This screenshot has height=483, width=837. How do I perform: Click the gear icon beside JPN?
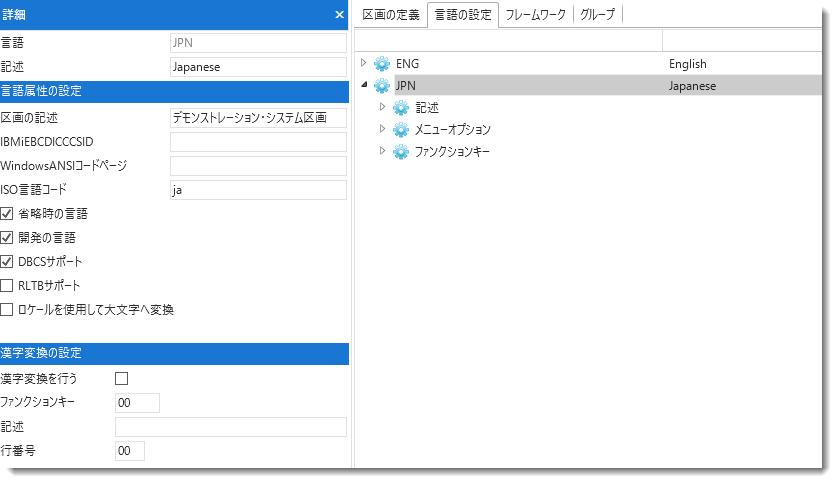tap(381, 86)
